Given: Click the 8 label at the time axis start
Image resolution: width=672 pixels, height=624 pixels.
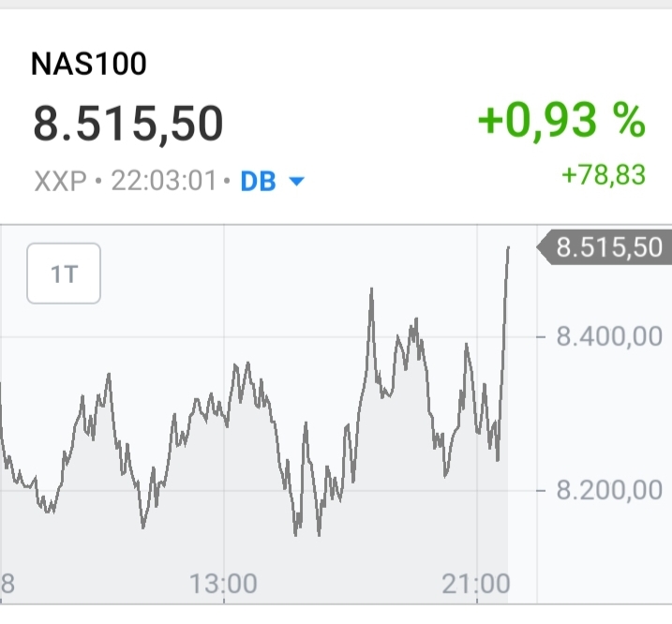Looking at the screenshot, I should click(x=7, y=585).
